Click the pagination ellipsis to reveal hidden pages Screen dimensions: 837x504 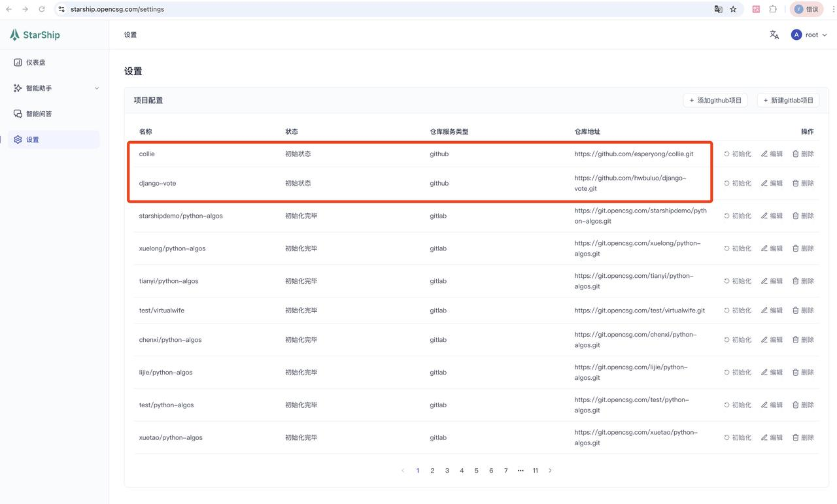point(521,470)
